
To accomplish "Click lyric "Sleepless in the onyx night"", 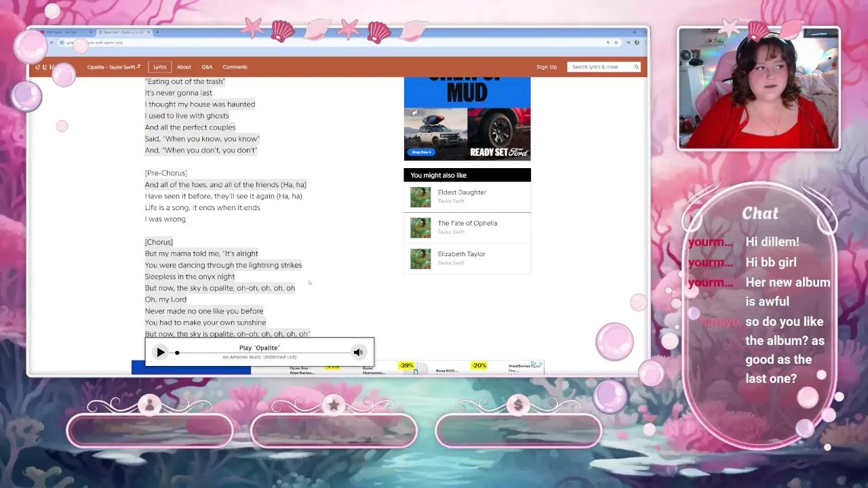I will (x=190, y=277).
